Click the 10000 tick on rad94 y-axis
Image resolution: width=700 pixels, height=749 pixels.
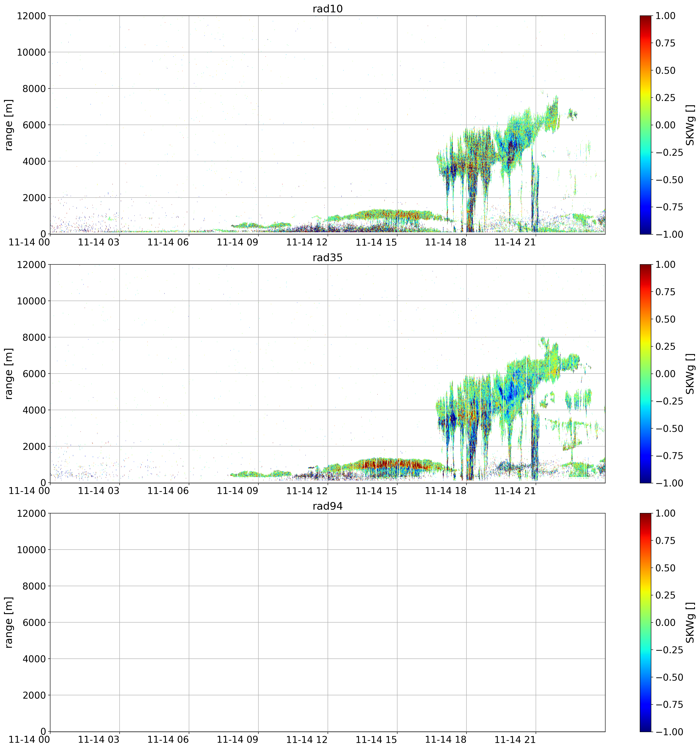(x=31, y=549)
